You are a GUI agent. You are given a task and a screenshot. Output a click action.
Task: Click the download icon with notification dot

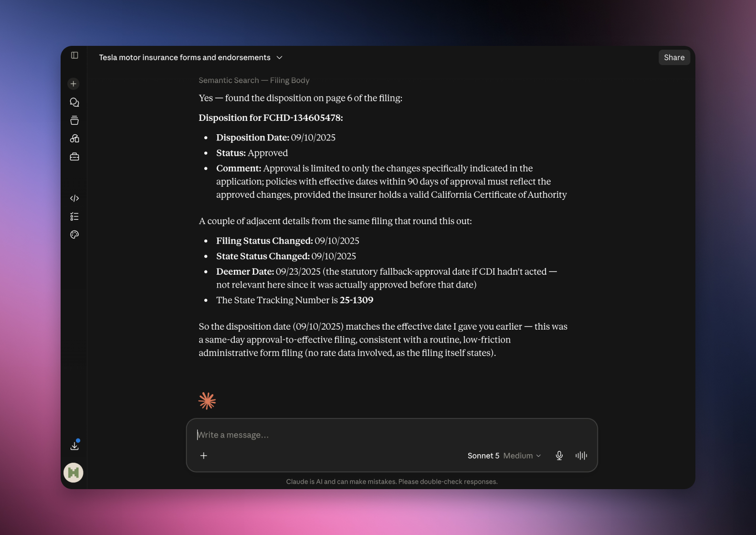[74, 445]
